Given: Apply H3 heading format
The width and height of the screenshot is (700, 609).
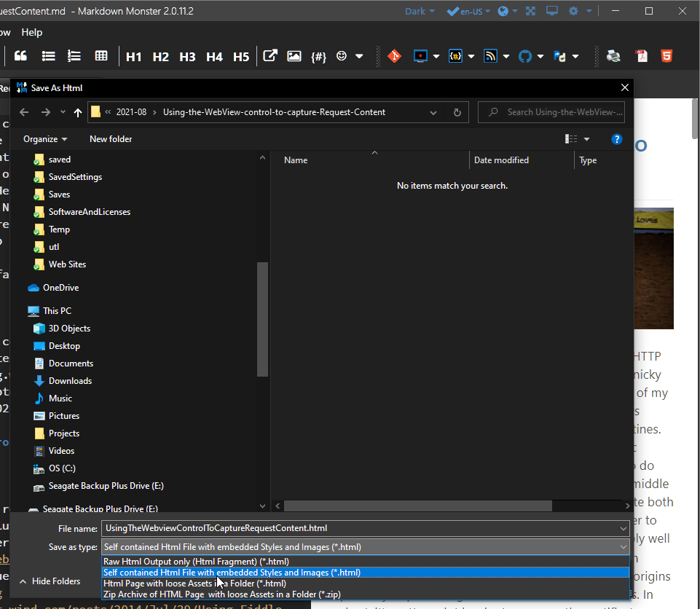Looking at the screenshot, I should [x=187, y=57].
